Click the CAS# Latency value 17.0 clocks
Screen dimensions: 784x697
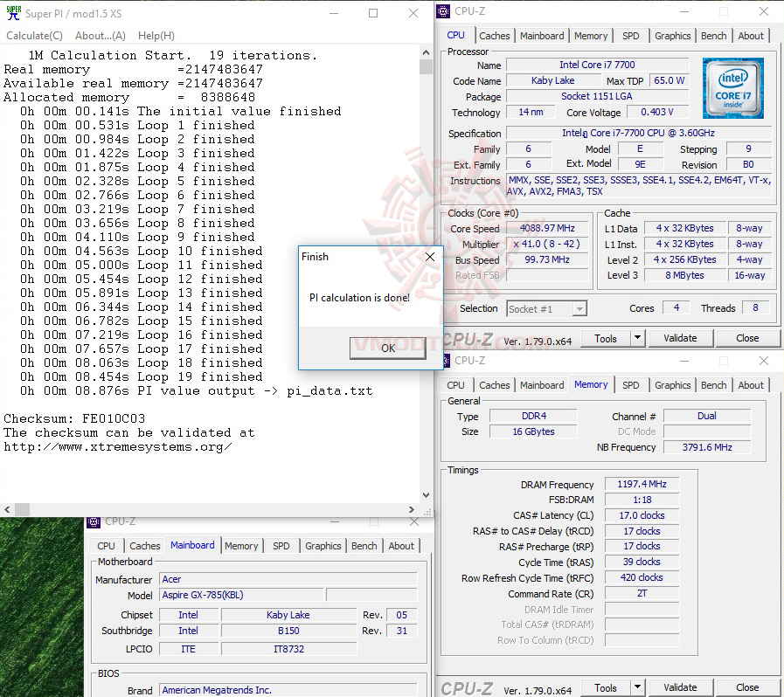pos(642,515)
